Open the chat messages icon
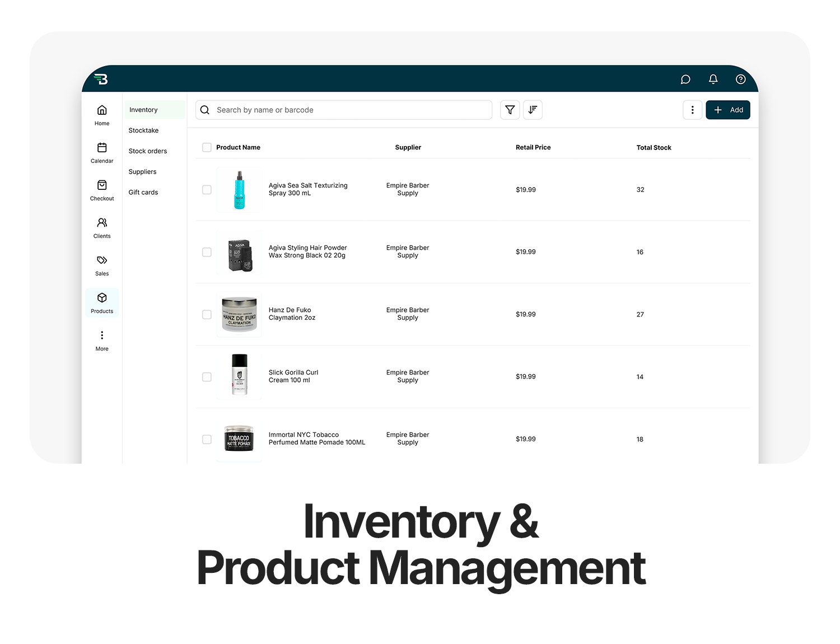Viewport: 840px width, 644px height. pyautogui.click(x=685, y=80)
